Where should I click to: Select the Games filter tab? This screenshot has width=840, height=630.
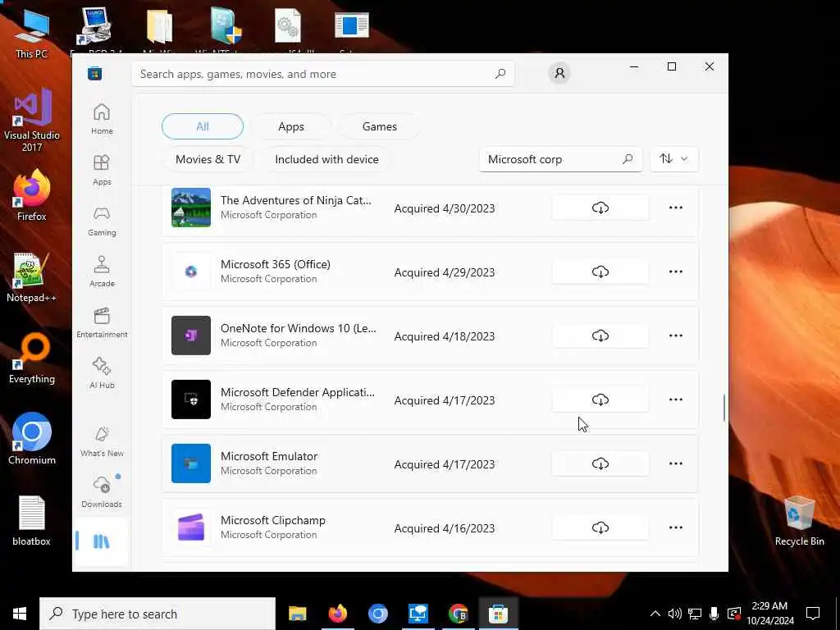[379, 126]
